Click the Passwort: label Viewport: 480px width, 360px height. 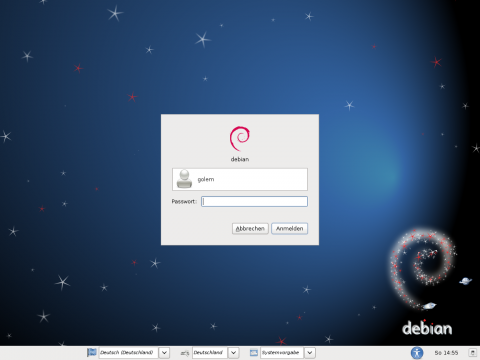pos(184,201)
